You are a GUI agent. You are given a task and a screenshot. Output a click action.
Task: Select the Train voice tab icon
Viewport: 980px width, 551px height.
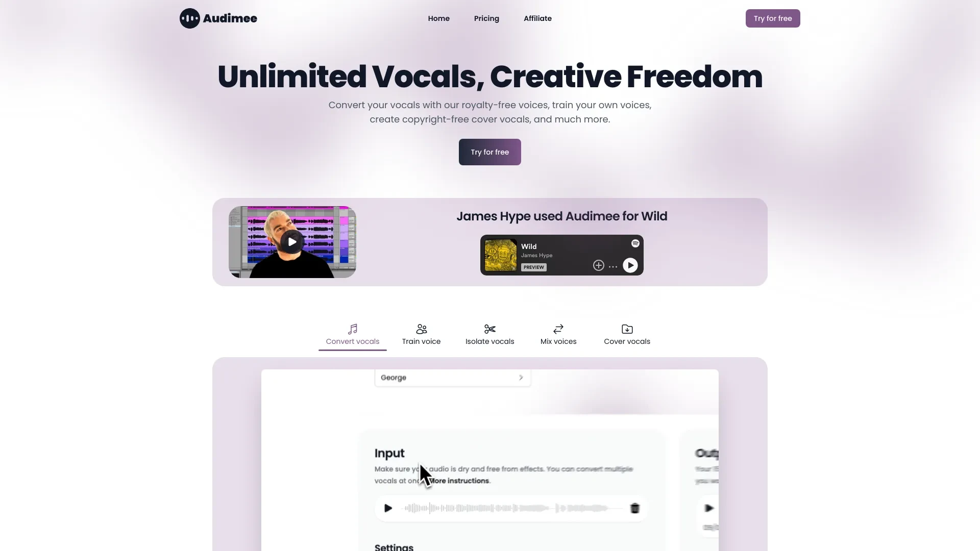(421, 329)
